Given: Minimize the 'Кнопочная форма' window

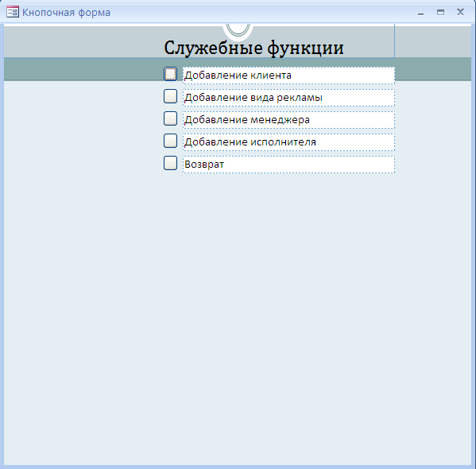Looking at the screenshot, I should pos(420,13).
